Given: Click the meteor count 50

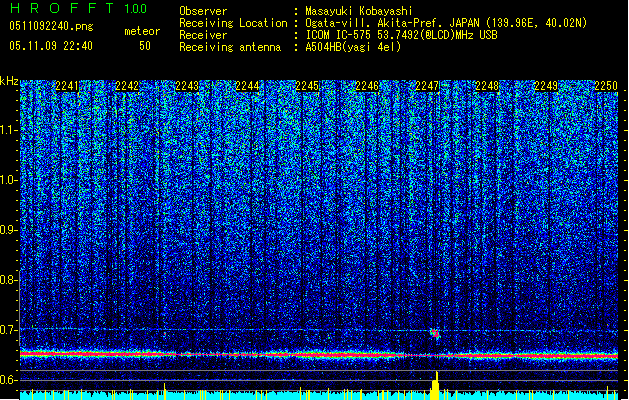Looking at the screenshot, I should (145, 46).
